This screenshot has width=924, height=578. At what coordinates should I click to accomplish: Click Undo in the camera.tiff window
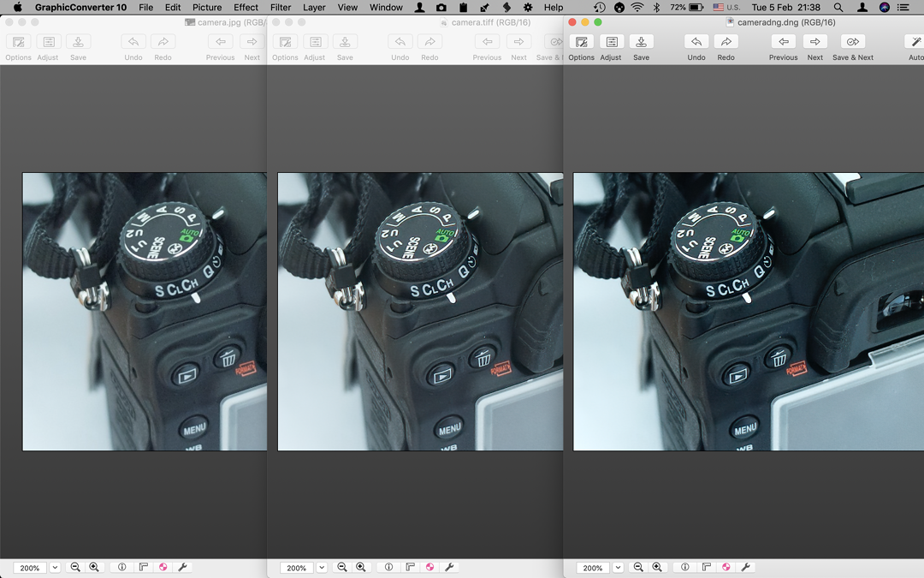tap(400, 42)
